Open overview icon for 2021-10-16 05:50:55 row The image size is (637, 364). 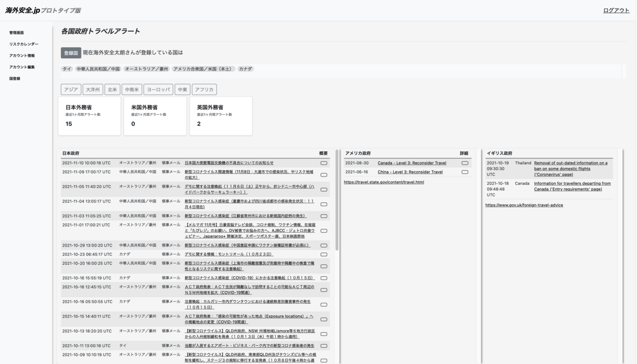(x=324, y=304)
